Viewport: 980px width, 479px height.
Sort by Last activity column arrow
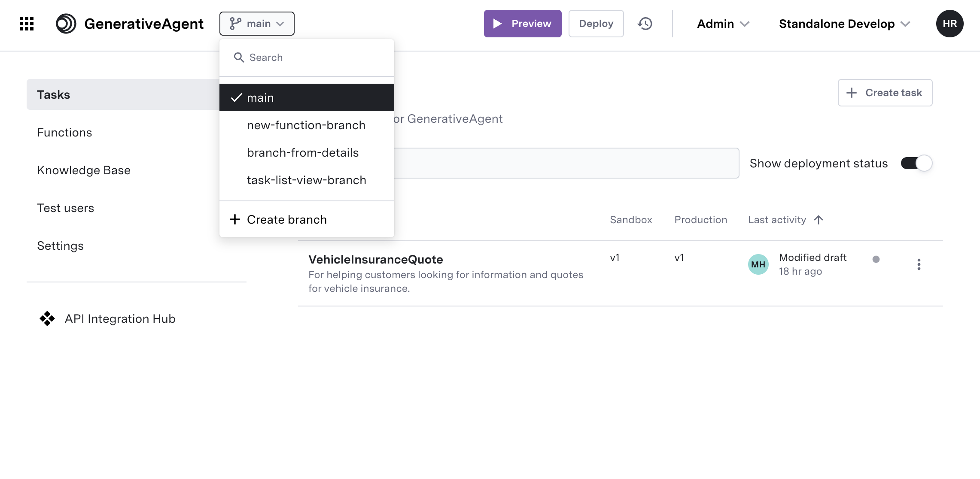819,220
